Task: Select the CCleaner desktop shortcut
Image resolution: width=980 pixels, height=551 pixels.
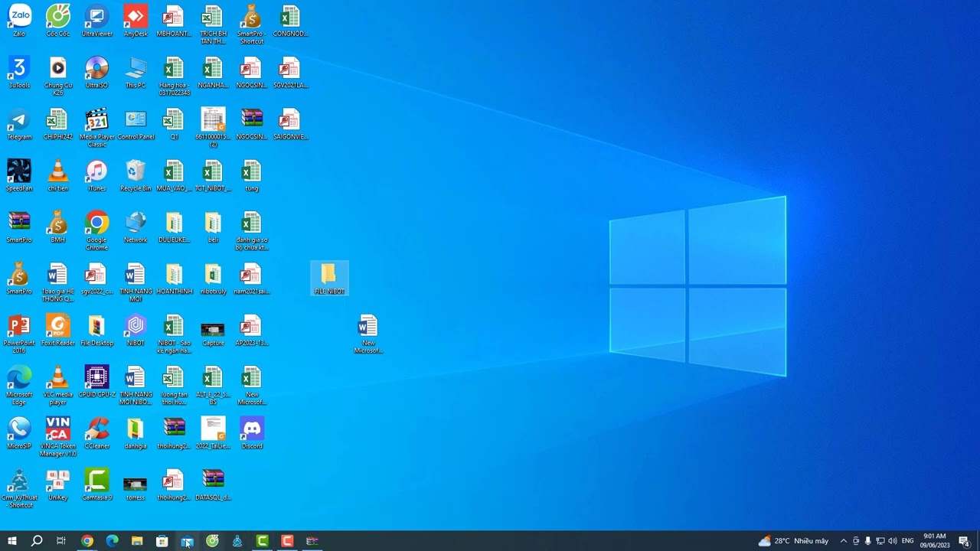Action: coord(97,432)
